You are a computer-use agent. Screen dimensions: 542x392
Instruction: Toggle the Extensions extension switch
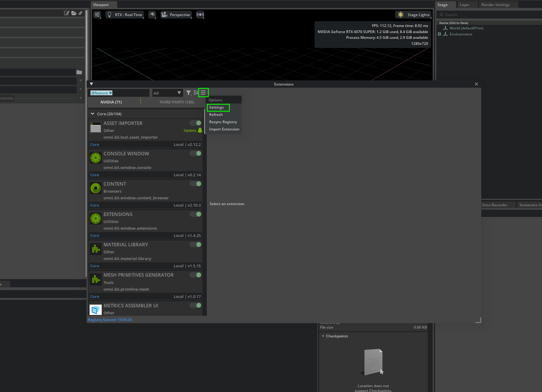[196, 214]
